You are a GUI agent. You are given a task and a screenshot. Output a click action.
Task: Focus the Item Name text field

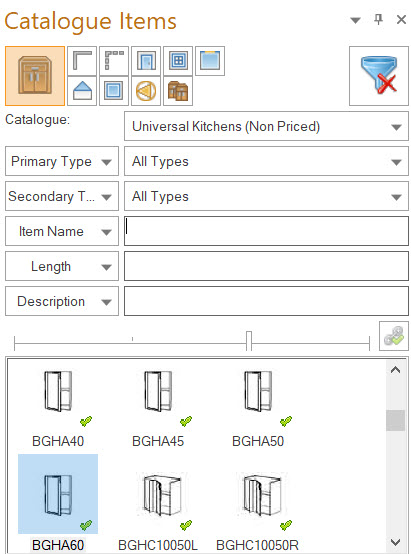(266, 231)
